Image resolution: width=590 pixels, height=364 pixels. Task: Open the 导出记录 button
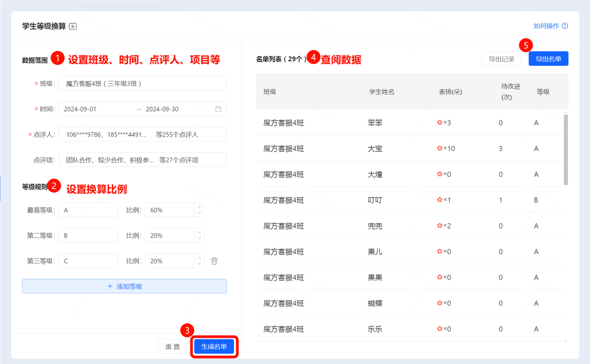501,59
